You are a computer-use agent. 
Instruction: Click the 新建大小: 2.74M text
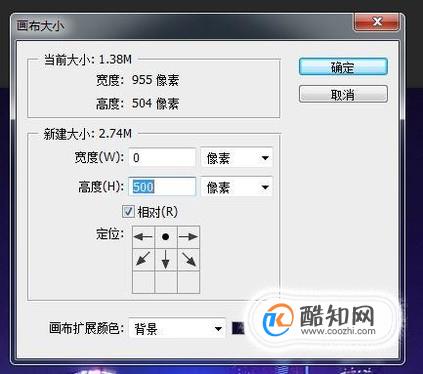[88, 134]
